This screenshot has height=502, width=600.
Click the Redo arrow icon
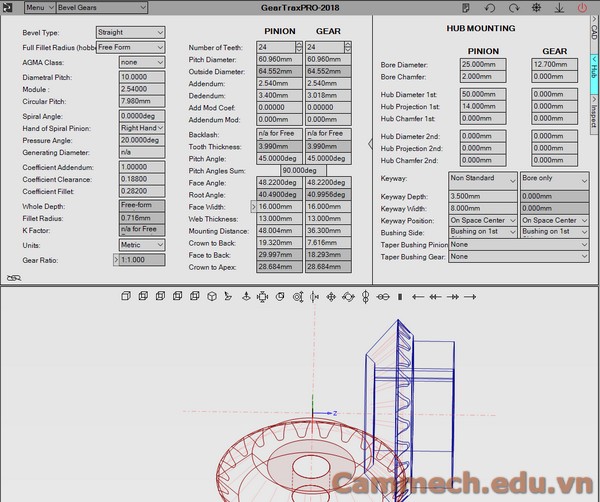(514, 8)
